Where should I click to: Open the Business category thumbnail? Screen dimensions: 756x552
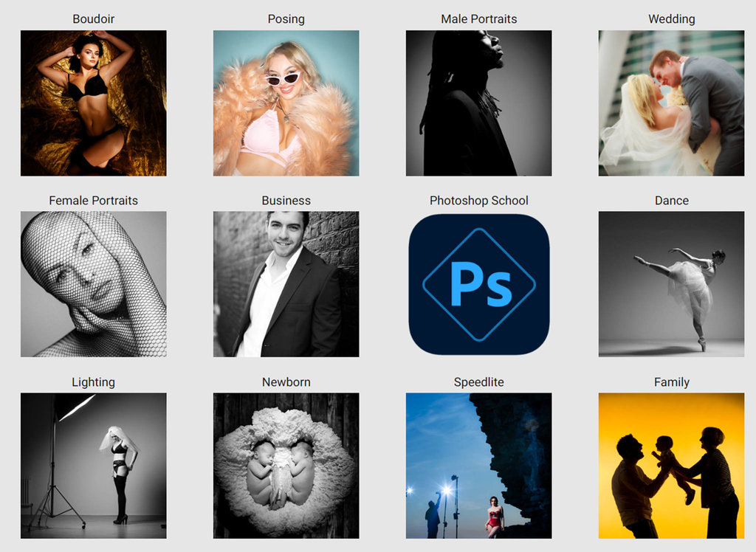(x=286, y=284)
